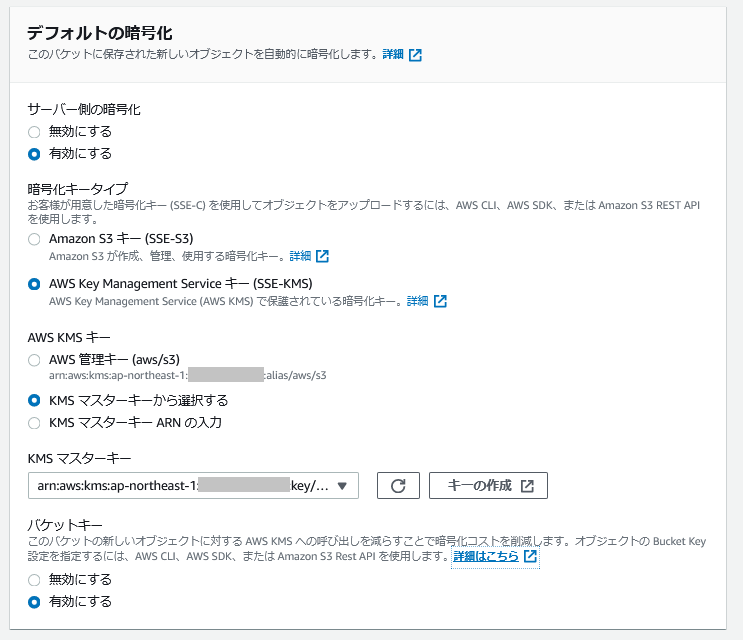743x640 pixels.
Task: Click external link icon next to SSE-KMS 詳細
Action: (x=440, y=301)
